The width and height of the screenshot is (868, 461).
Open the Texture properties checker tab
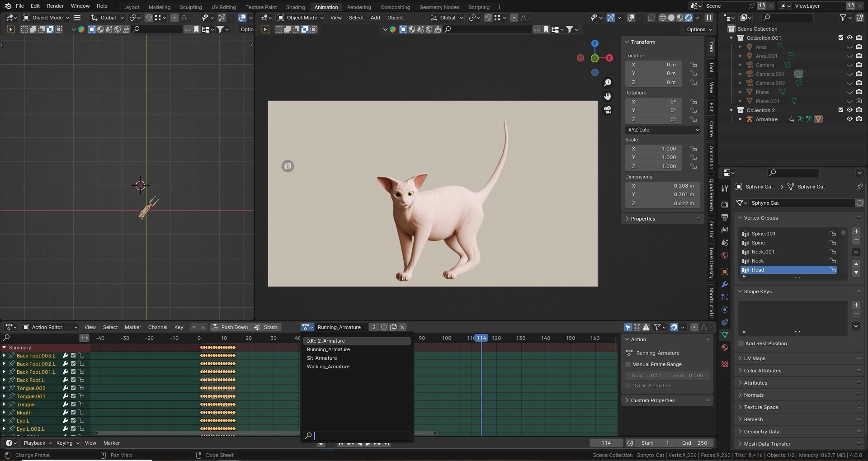click(725, 364)
